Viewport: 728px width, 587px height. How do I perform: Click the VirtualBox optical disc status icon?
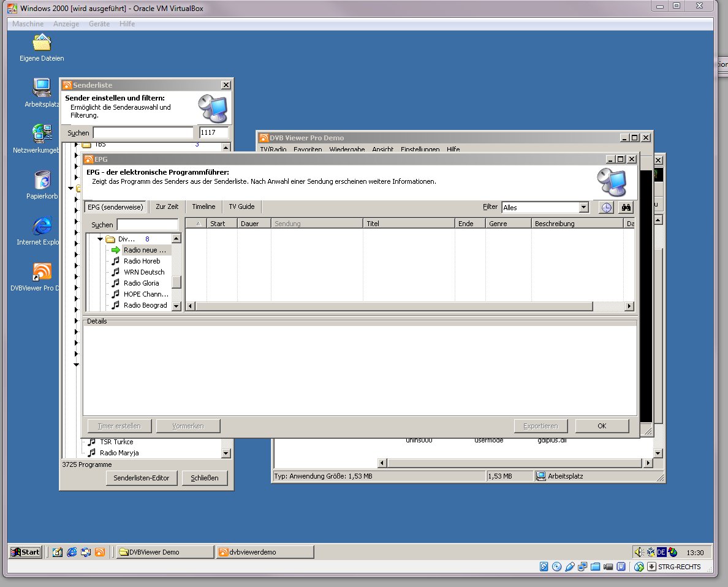[x=556, y=567]
